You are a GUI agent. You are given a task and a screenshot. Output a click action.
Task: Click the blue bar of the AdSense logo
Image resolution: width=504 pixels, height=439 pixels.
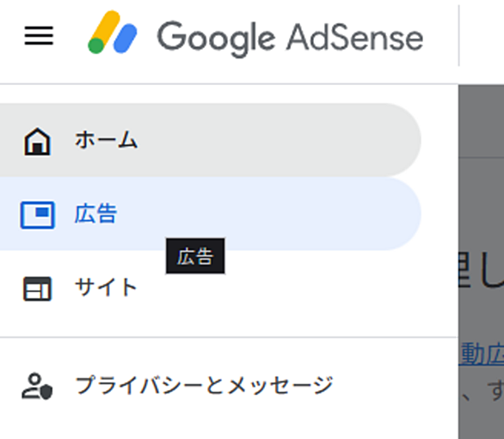click(126, 38)
